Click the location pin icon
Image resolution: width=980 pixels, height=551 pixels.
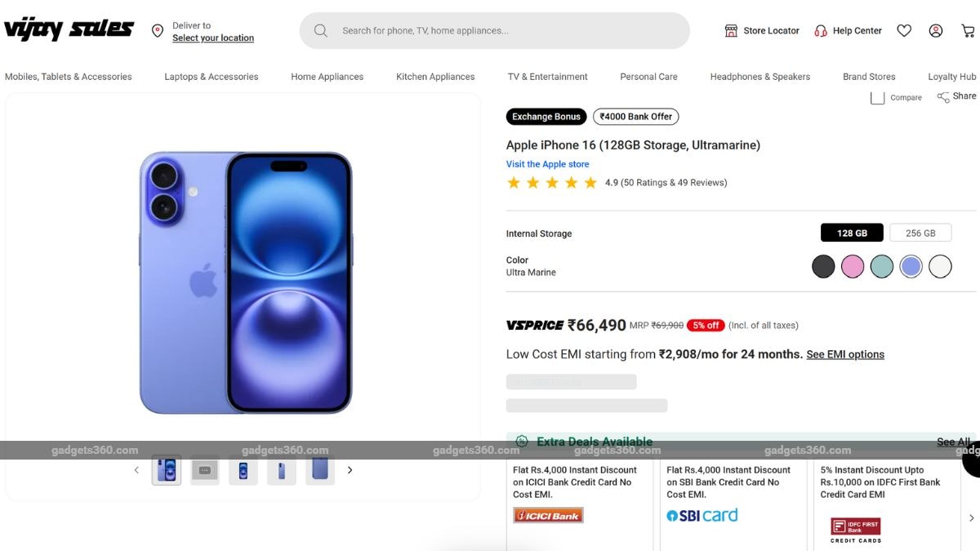[x=158, y=30]
